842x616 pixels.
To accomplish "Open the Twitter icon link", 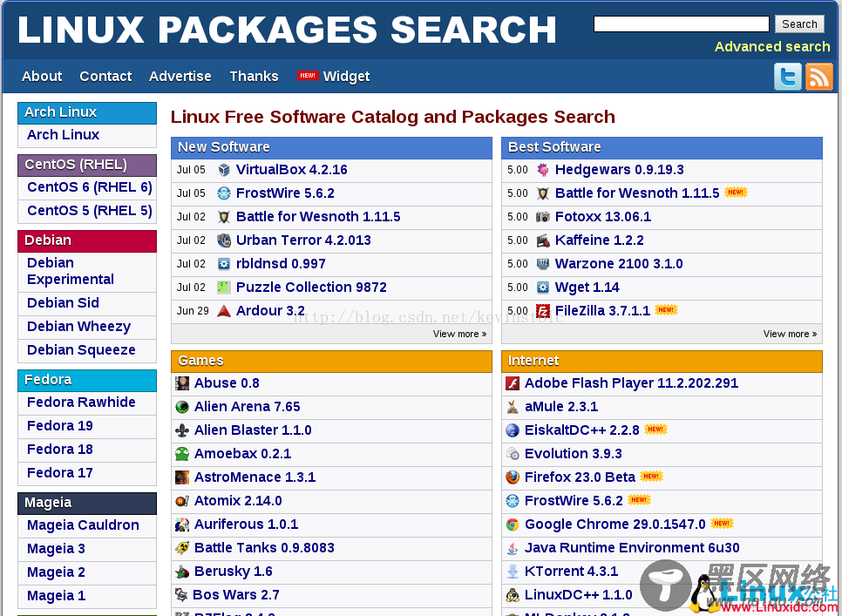I will click(x=787, y=76).
